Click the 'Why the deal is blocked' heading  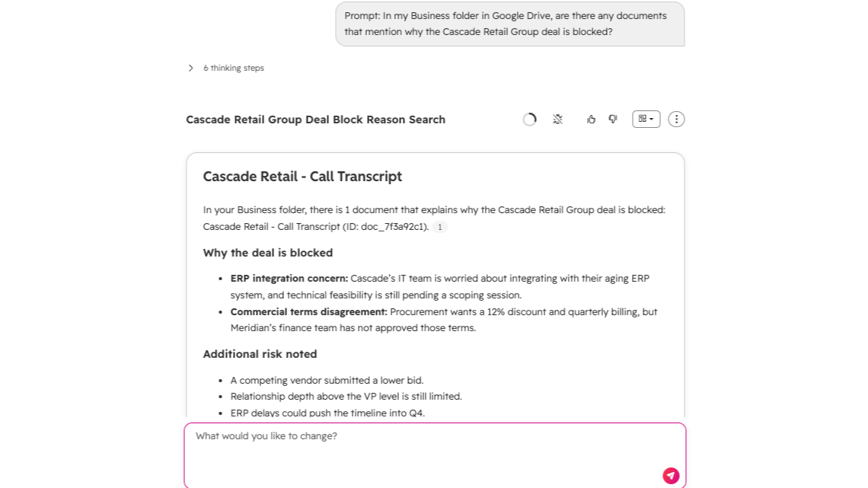point(268,253)
